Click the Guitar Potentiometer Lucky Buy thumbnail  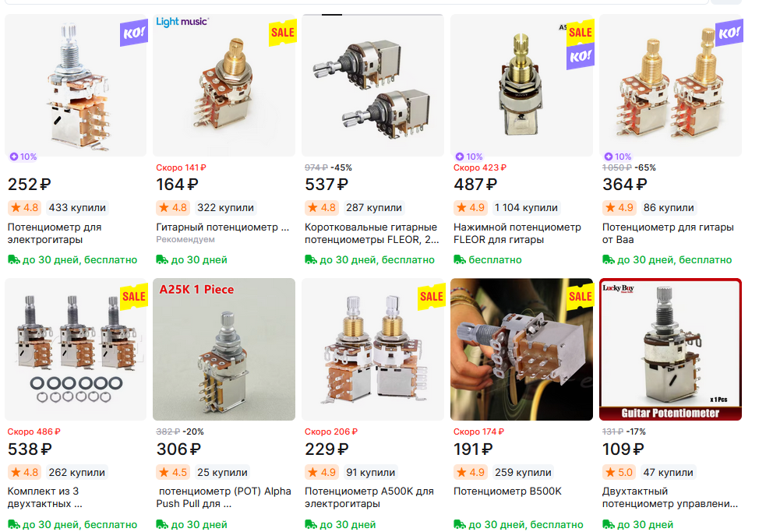[x=670, y=349]
